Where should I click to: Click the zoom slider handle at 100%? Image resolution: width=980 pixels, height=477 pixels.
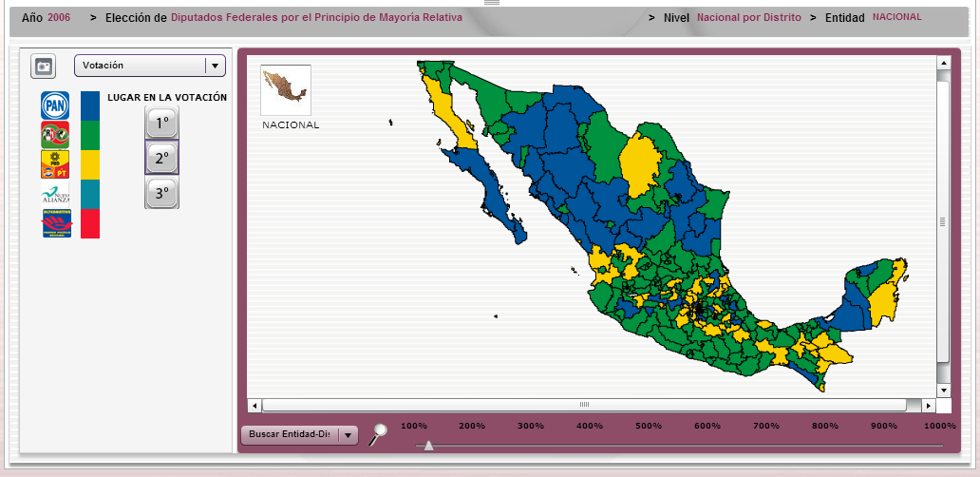[428, 445]
